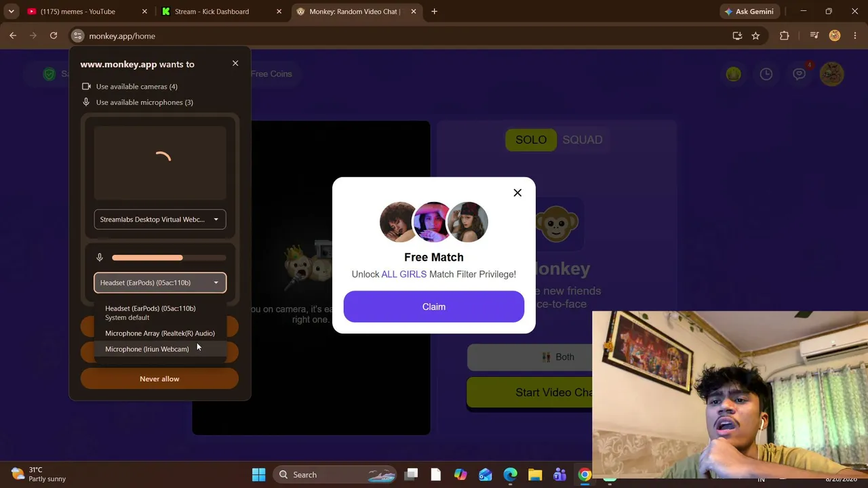Install app icon in address bar

pyautogui.click(x=737, y=36)
